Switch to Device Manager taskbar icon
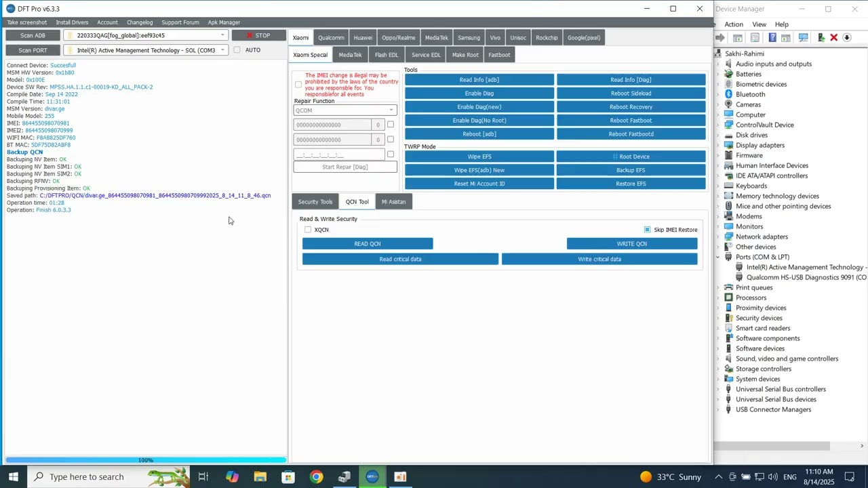The image size is (868, 488). pos(344,476)
